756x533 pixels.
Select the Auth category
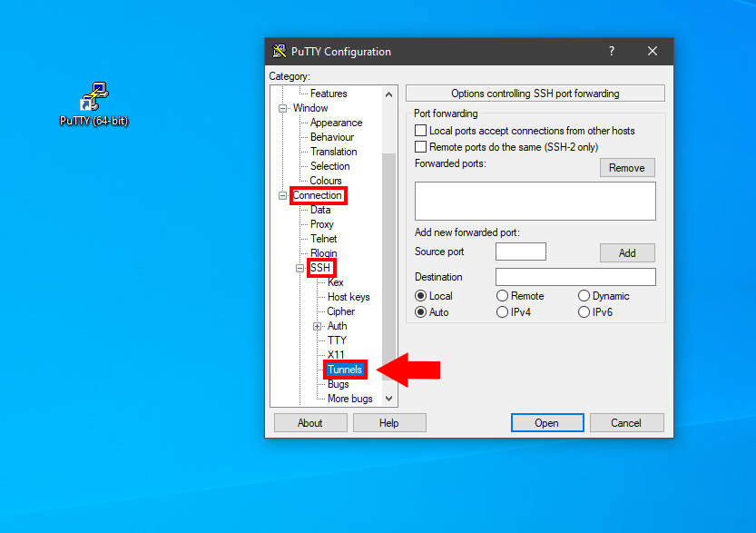[337, 326]
